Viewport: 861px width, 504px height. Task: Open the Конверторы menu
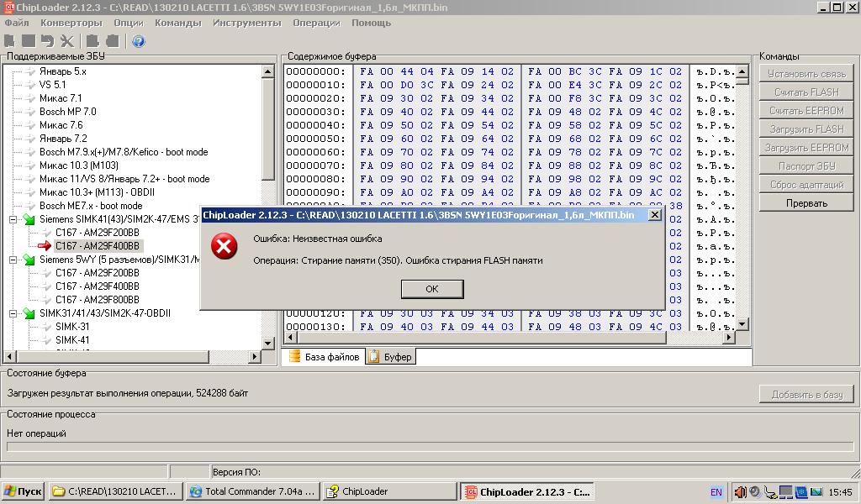coord(71,23)
